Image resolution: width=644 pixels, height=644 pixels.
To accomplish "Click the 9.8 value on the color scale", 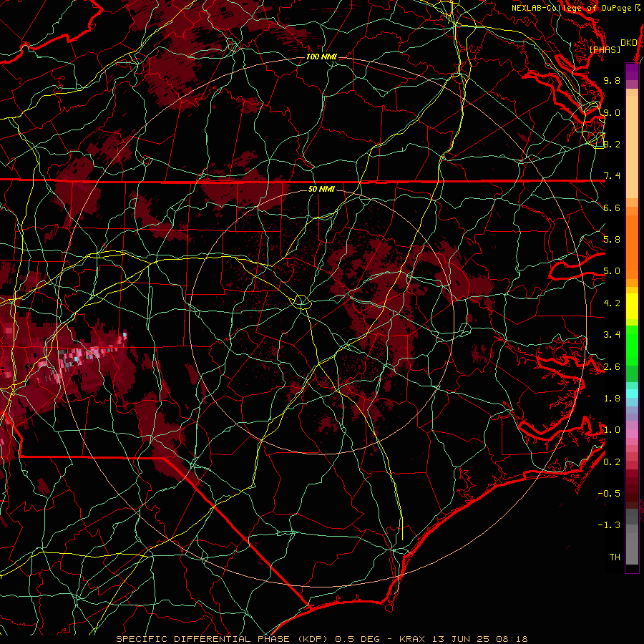I will click(x=612, y=80).
